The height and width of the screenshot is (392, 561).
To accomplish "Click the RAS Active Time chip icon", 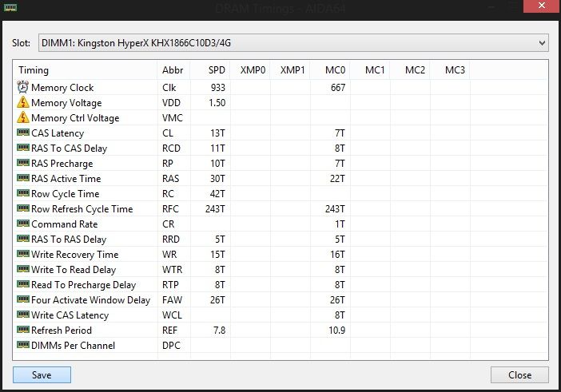I will coord(23,178).
